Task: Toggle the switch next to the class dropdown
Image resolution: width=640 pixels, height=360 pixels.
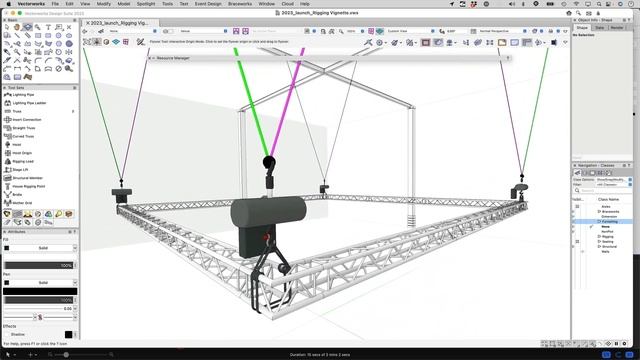Action: point(168,31)
